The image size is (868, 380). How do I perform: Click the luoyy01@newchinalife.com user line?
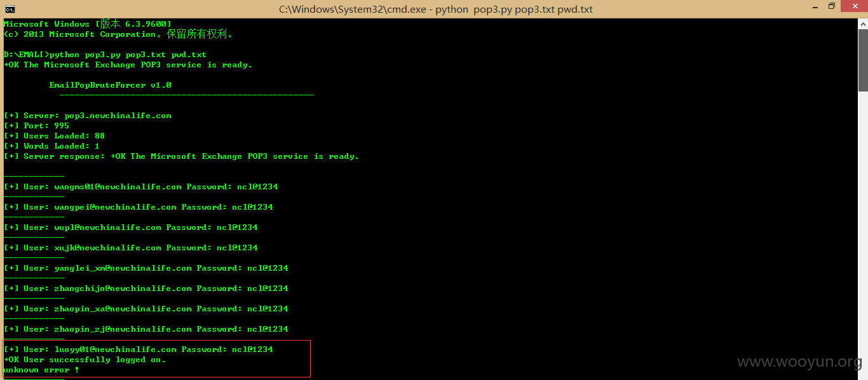pos(139,349)
